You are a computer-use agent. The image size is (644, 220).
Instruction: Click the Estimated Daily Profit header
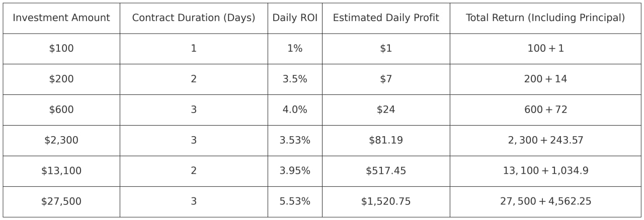click(386, 18)
